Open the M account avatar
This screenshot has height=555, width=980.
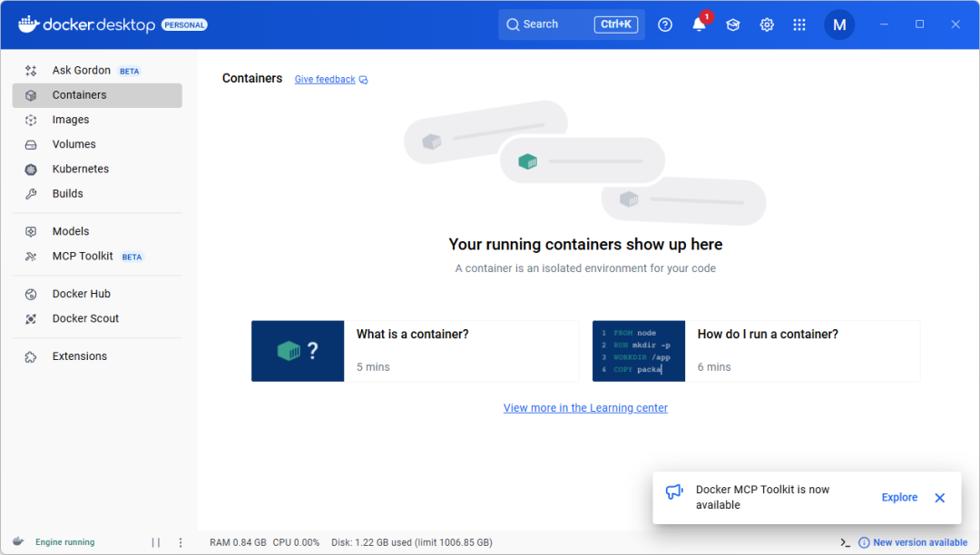click(x=839, y=25)
